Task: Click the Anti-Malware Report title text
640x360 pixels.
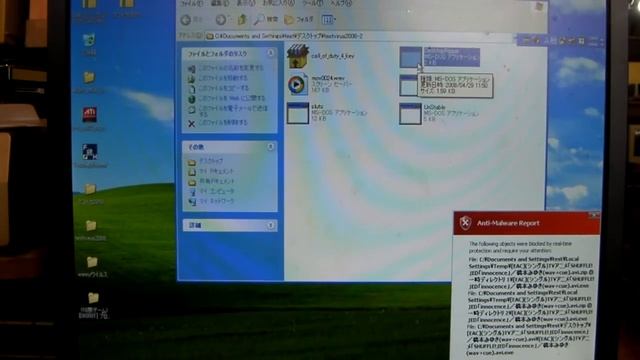Action: click(508, 223)
